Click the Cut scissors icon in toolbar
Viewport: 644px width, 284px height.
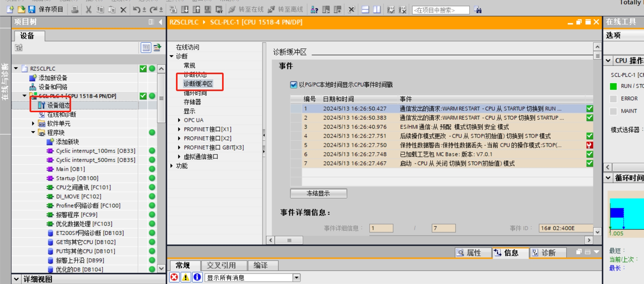[89, 10]
